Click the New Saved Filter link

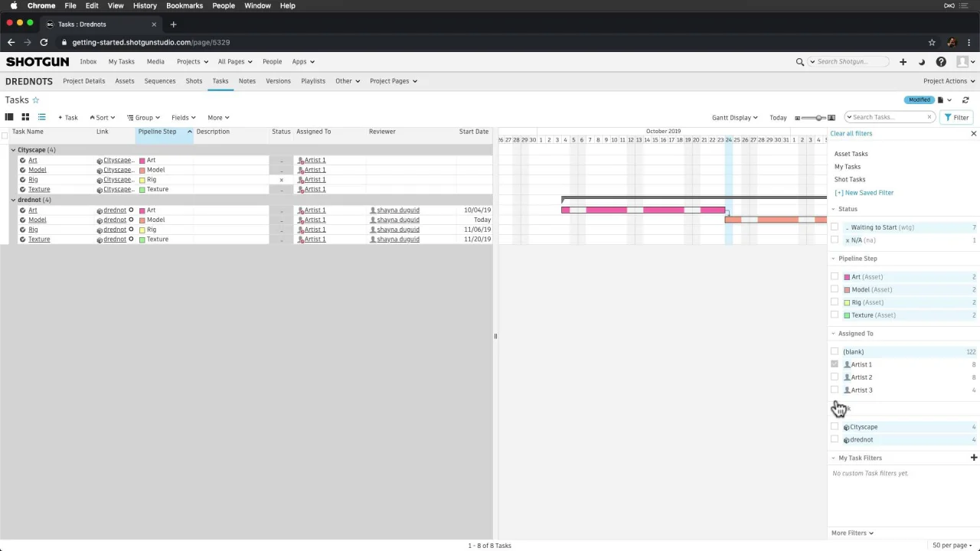[864, 193]
